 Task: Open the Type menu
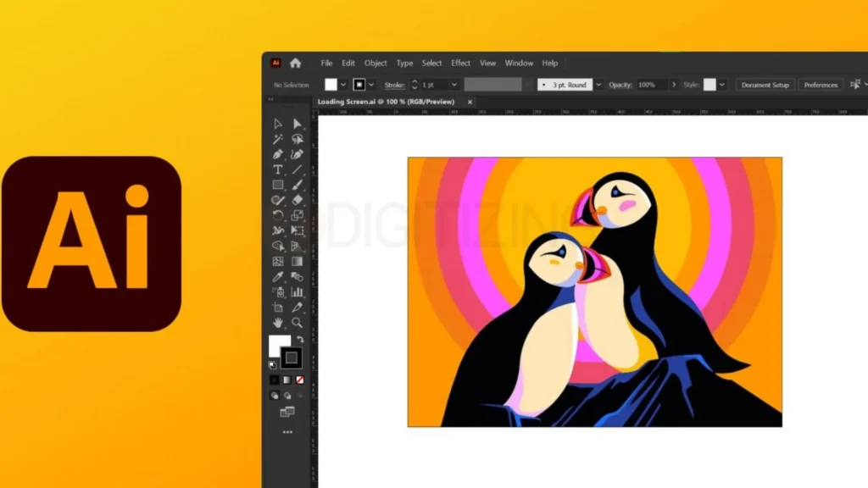coord(404,63)
